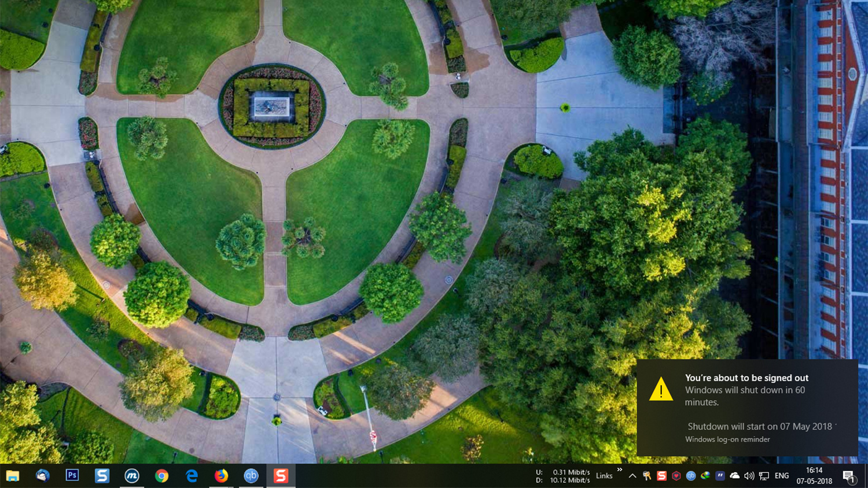Image resolution: width=868 pixels, height=488 pixels.
Task: Open Action Center with one notification
Action: pyautogui.click(x=849, y=476)
